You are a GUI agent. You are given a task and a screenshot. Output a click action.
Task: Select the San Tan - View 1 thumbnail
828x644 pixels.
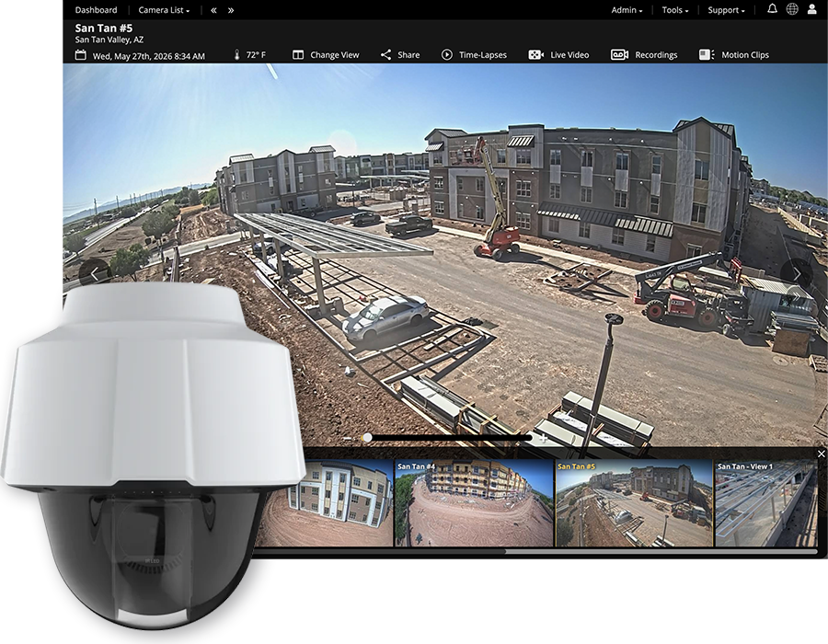click(765, 503)
